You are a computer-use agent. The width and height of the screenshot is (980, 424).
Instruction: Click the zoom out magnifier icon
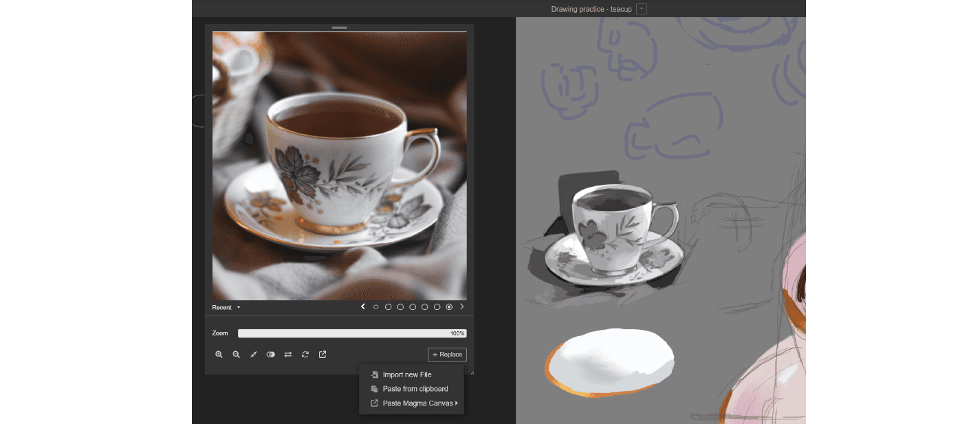tap(236, 355)
